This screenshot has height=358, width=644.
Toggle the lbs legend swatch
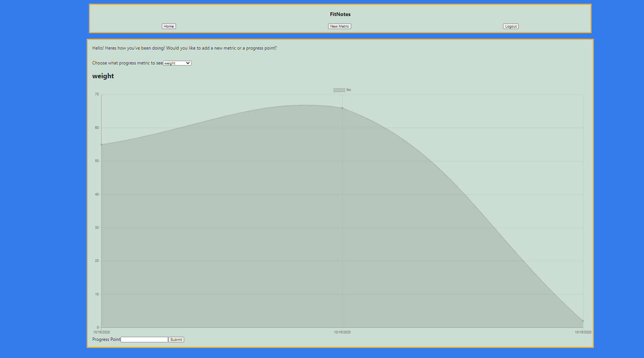tap(339, 90)
